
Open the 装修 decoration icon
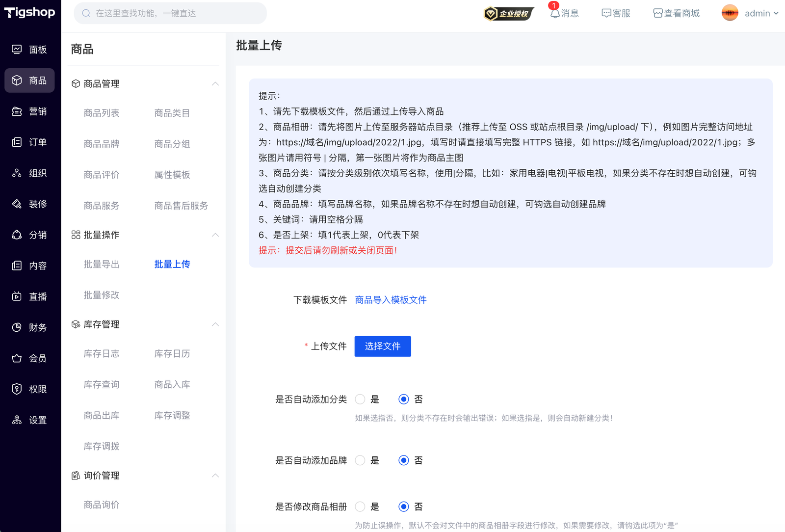(17, 204)
